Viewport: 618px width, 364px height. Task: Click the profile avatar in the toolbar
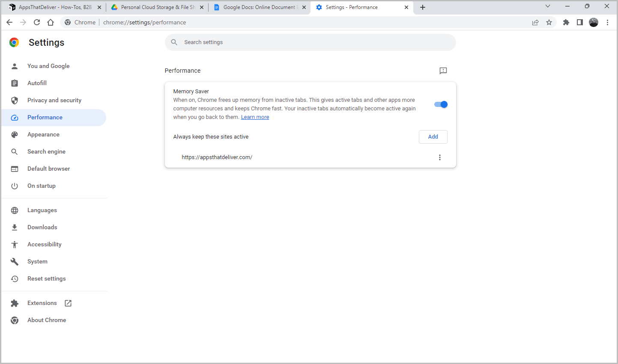(x=594, y=22)
